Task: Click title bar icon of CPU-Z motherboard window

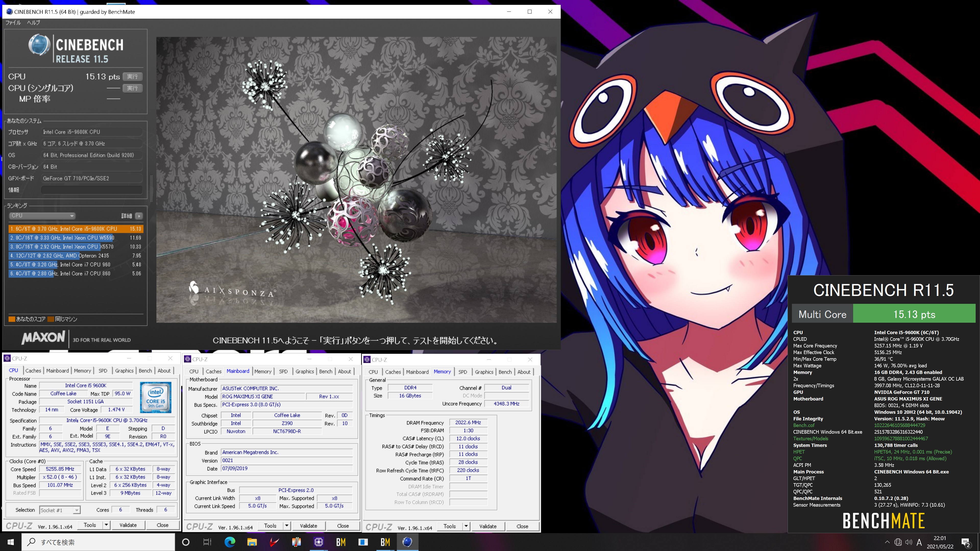Action: pyautogui.click(x=188, y=359)
